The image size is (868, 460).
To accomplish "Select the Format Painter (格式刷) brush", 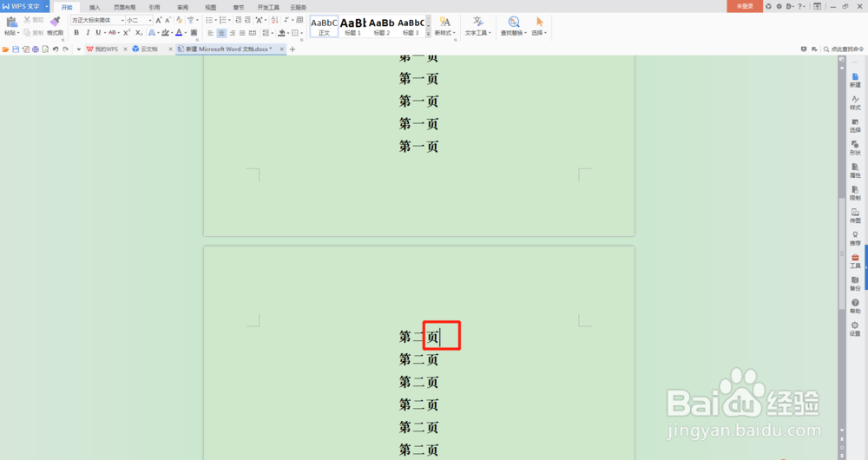I will coord(55,22).
